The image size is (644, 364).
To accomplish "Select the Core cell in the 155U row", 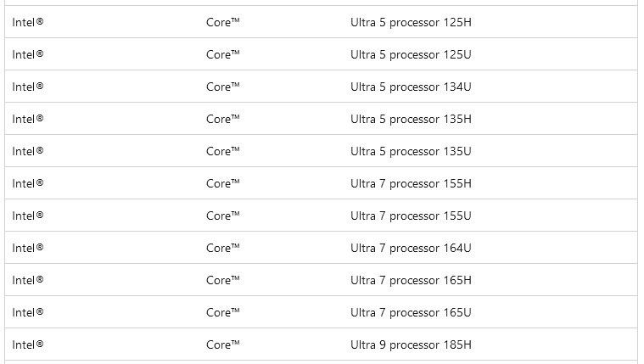I will (223, 216).
